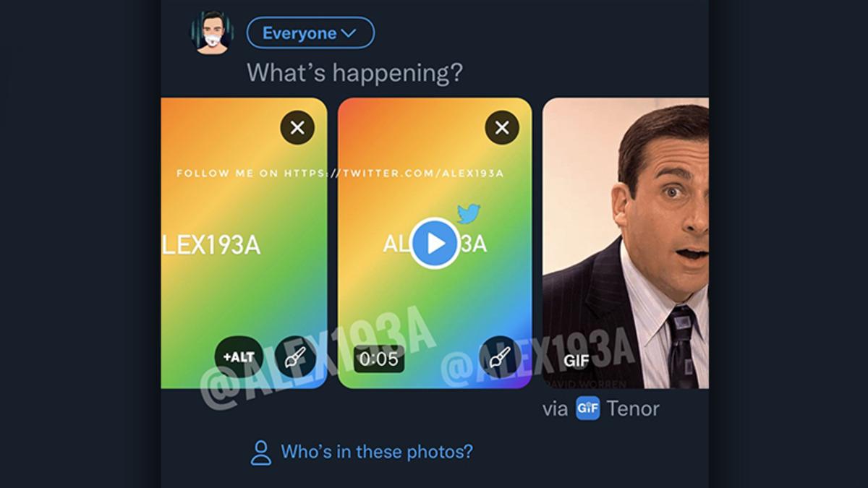Click the 0:05 duration badge

pyautogui.click(x=378, y=359)
